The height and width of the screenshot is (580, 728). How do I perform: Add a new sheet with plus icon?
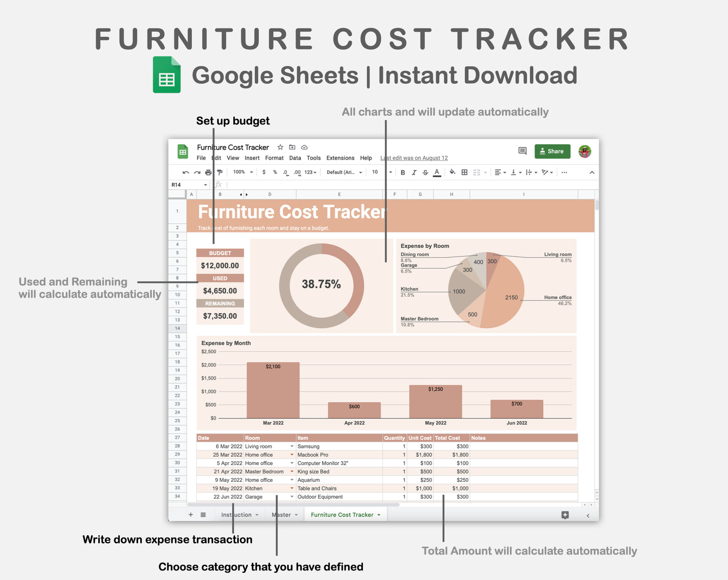(190, 515)
